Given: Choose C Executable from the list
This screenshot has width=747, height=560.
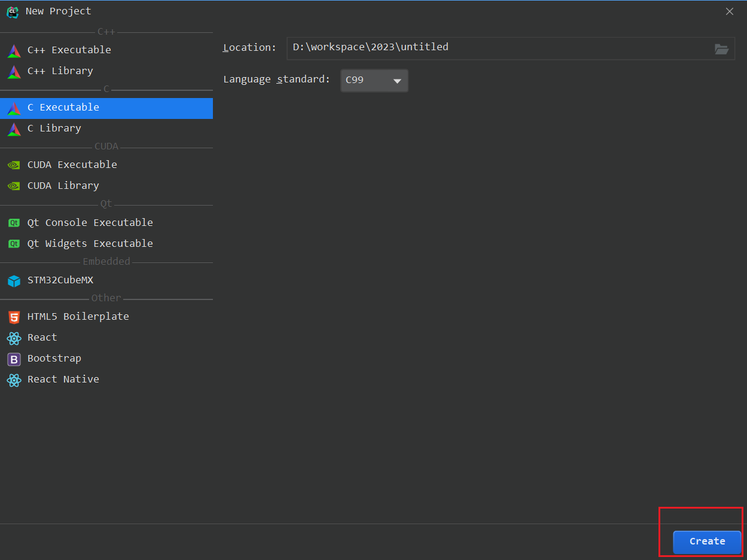Looking at the screenshot, I should [x=106, y=108].
